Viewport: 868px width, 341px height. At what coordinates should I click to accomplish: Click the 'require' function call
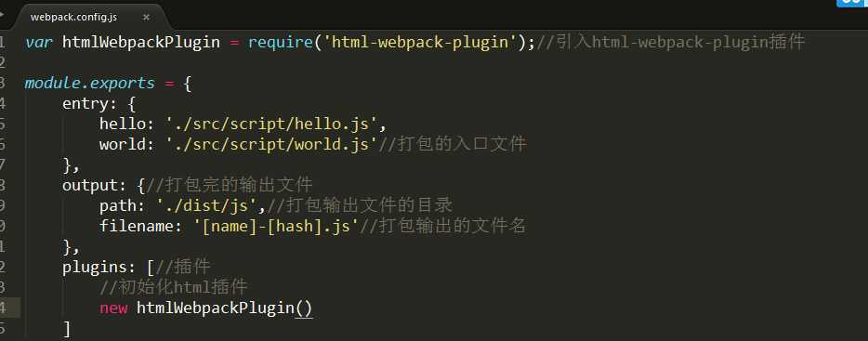click(x=280, y=42)
